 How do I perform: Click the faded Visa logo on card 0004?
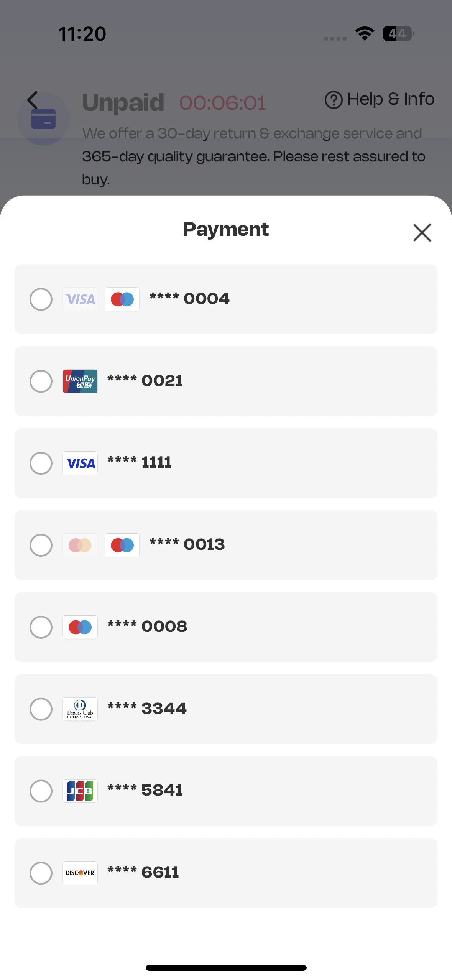(x=80, y=299)
